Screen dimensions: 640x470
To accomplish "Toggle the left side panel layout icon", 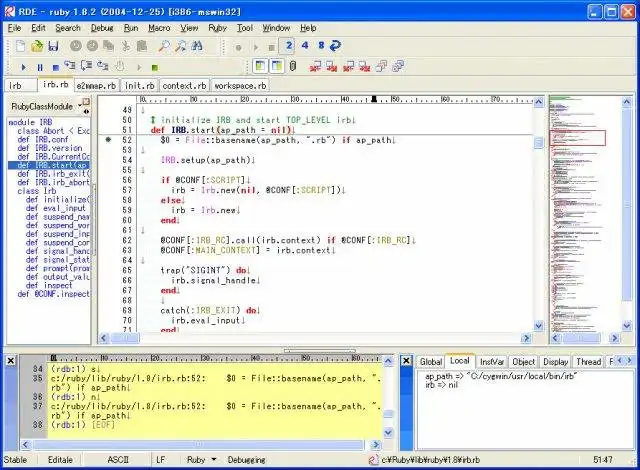I will (260, 66).
